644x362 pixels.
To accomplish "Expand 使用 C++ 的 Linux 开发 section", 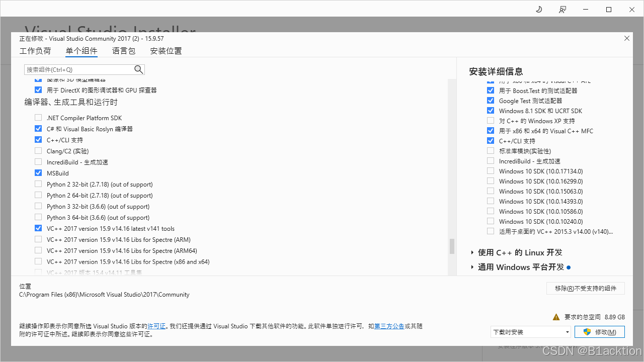I will [x=472, y=252].
